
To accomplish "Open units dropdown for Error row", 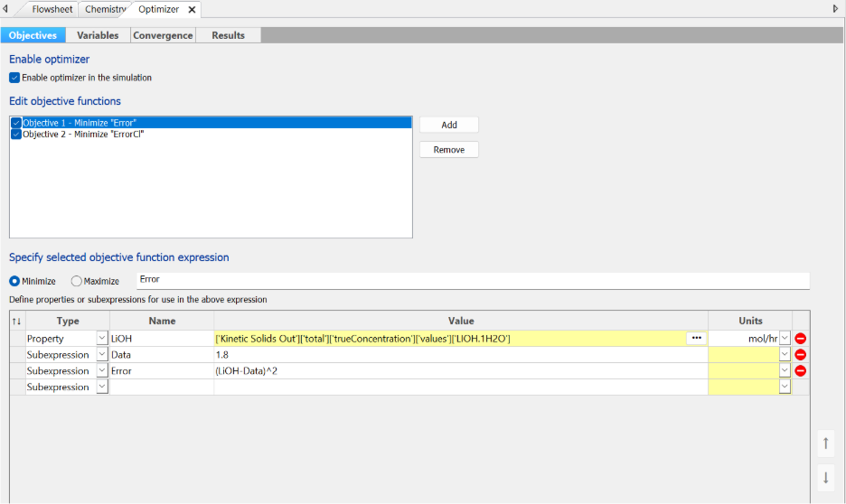I will [x=785, y=370].
